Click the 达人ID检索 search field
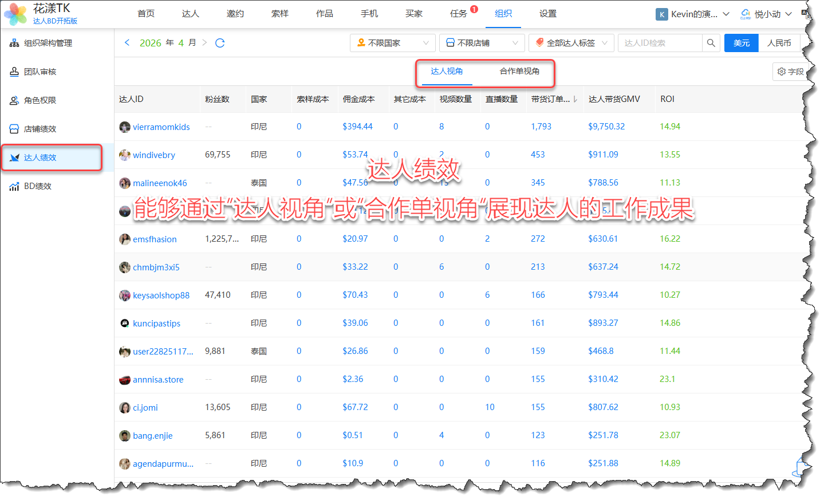Screen dimensions: 828x504 click(660, 43)
